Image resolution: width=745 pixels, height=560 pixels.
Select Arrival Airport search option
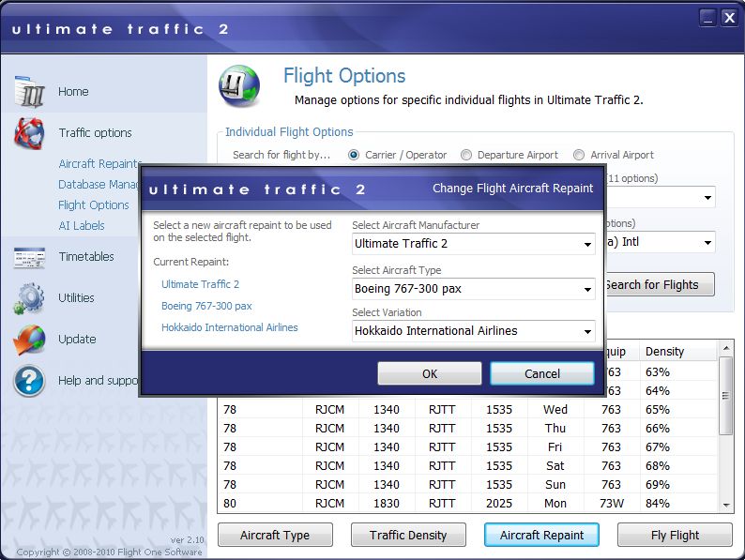(x=579, y=155)
